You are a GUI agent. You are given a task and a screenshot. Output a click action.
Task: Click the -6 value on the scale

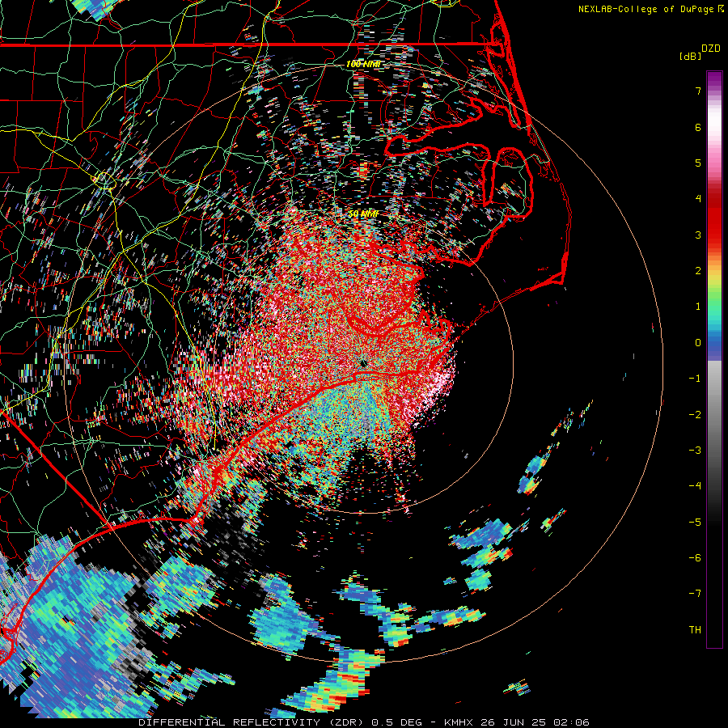pyautogui.click(x=695, y=558)
